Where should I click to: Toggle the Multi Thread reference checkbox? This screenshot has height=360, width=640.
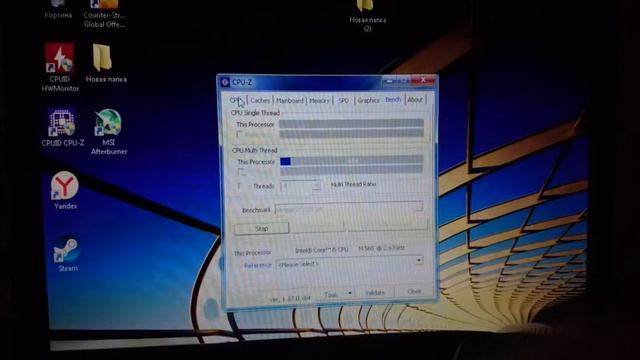[x=241, y=172]
